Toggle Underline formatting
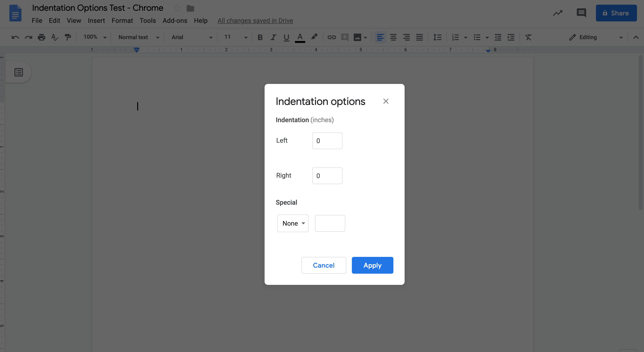Screen dimensions: 644x352 [286, 38]
